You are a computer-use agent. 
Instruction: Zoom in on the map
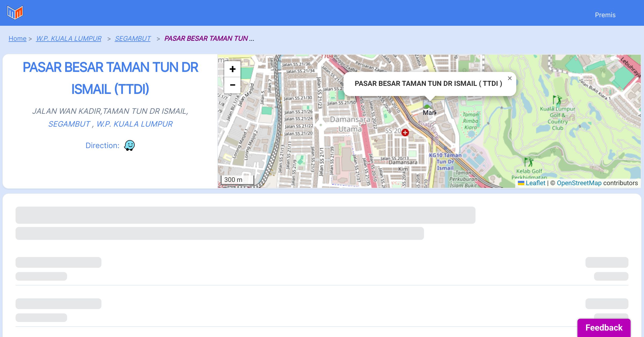tap(232, 69)
